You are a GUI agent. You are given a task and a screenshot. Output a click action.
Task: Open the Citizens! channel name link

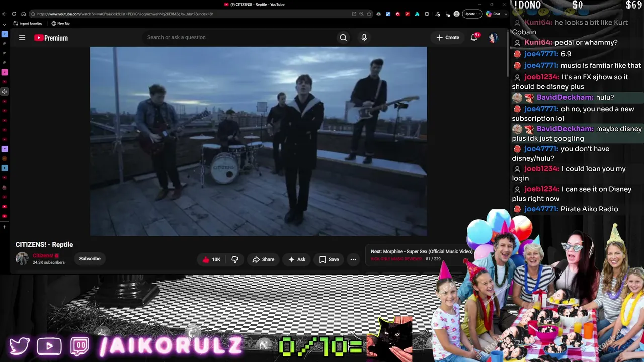(43, 256)
